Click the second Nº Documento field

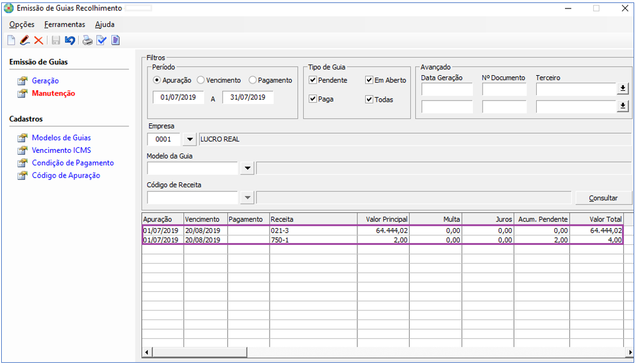pos(504,106)
